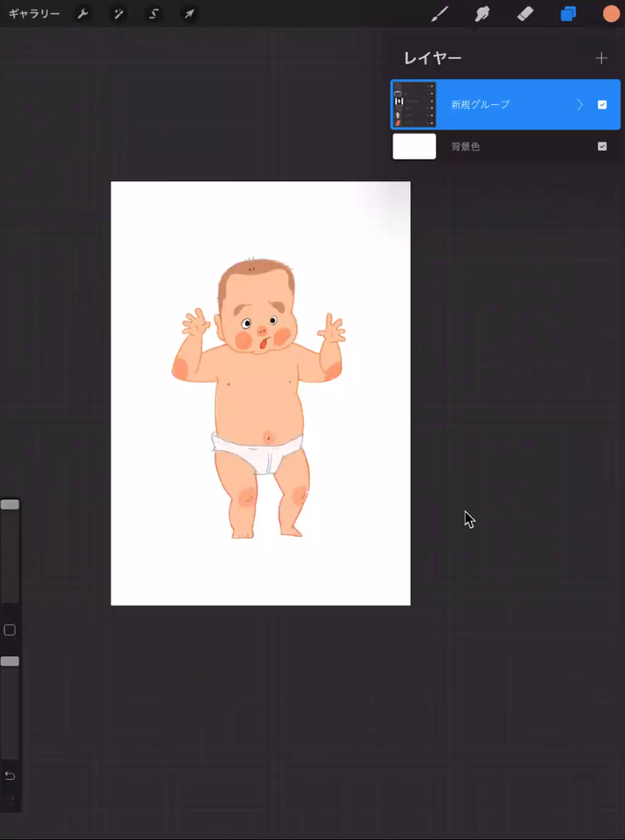625x840 pixels.
Task: Activate the Transform arrow tool
Action: tap(189, 14)
